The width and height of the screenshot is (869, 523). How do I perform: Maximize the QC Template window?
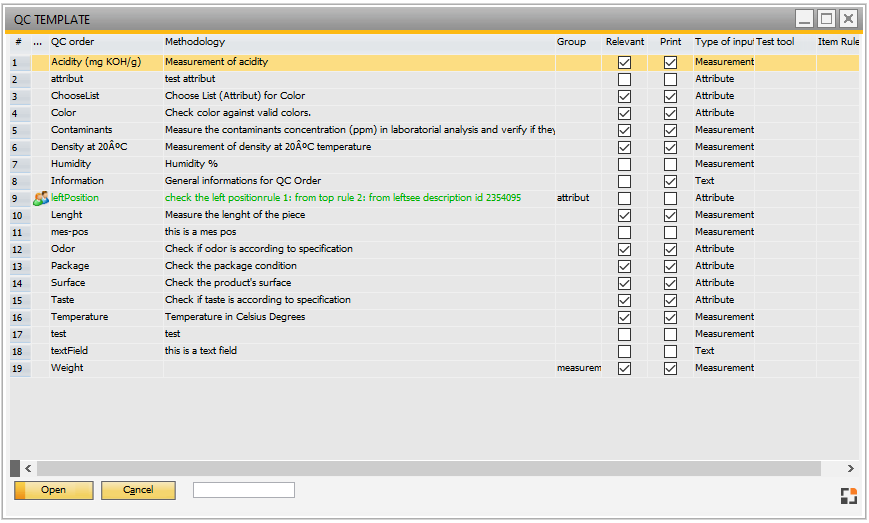tap(826, 18)
